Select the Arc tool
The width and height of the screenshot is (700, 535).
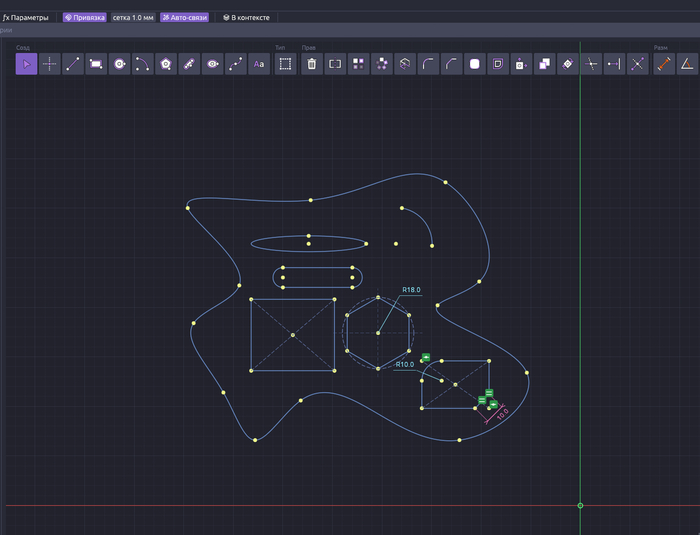click(142, 64)
